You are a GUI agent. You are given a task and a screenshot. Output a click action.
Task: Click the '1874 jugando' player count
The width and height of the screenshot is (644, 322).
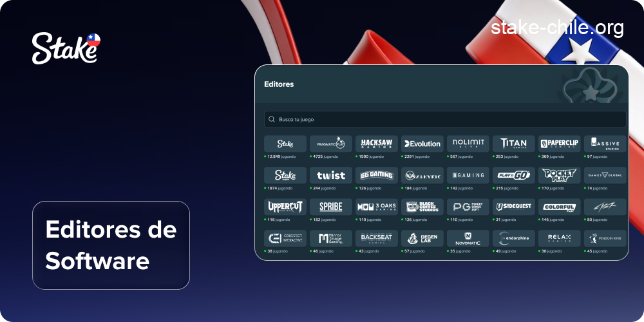[278, 188]
